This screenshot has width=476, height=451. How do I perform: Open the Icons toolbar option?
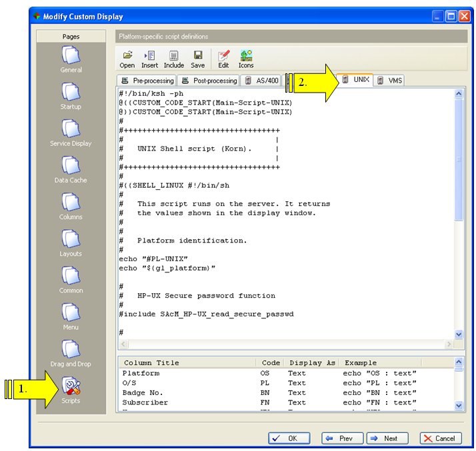point(246,59)
